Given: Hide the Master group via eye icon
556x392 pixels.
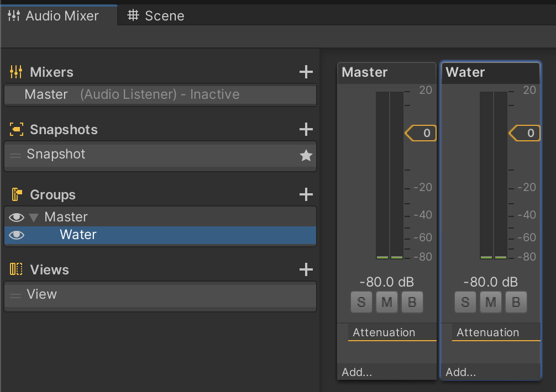Looking at the screenshot, I should pos(17,218).
